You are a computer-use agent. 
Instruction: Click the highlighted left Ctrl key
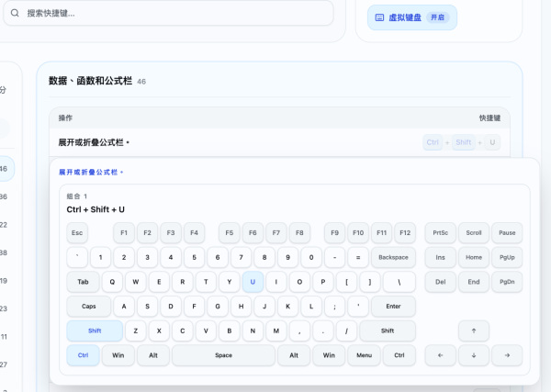[x=83, y=355]
